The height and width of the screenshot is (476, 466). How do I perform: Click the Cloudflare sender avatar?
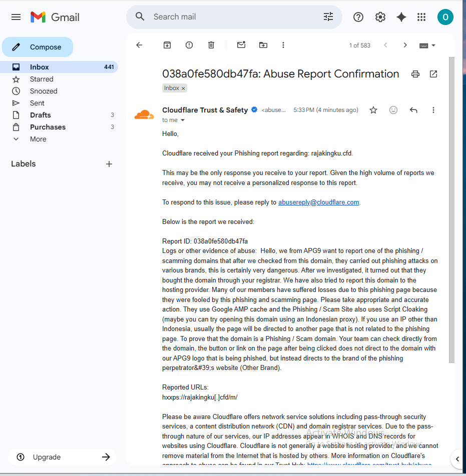click(x=144, y=114)
